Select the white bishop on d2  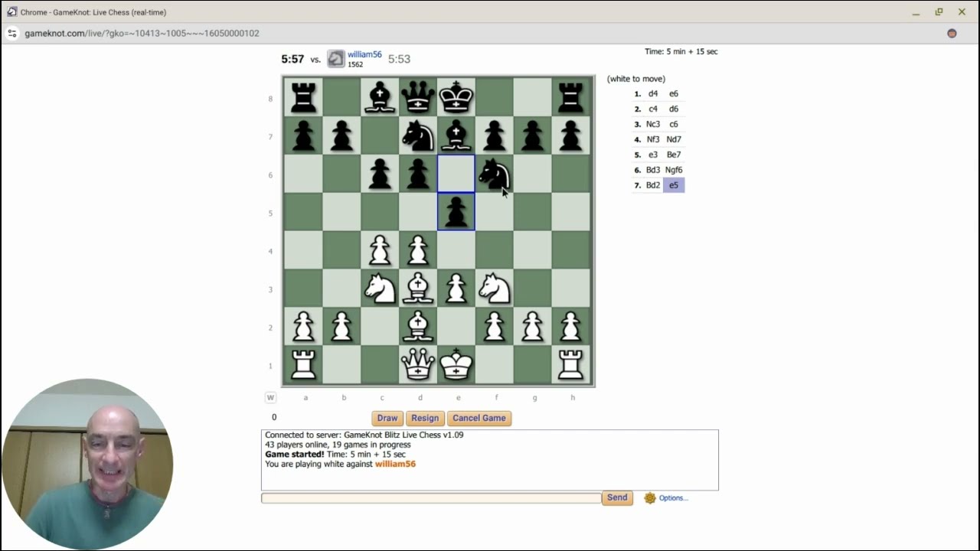click(x=418, y=327)
